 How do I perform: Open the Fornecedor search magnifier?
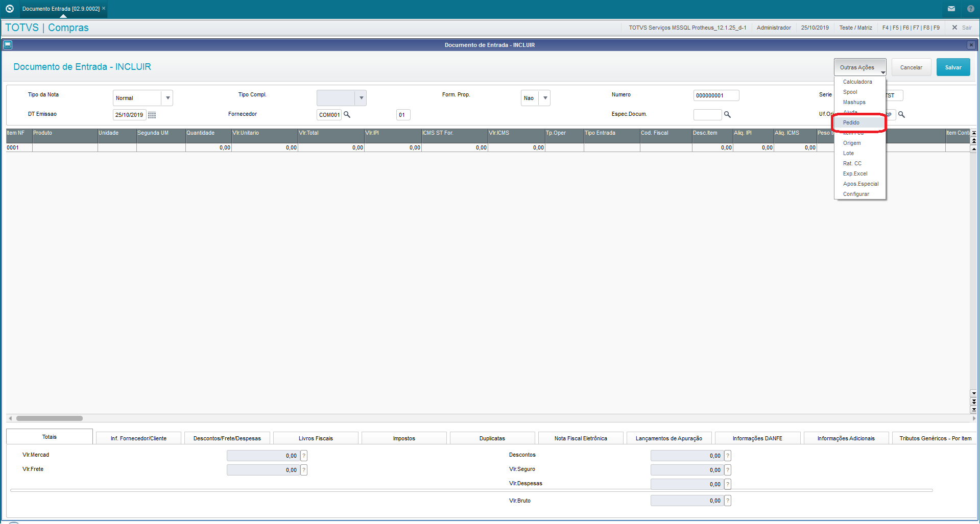point(347,114)
